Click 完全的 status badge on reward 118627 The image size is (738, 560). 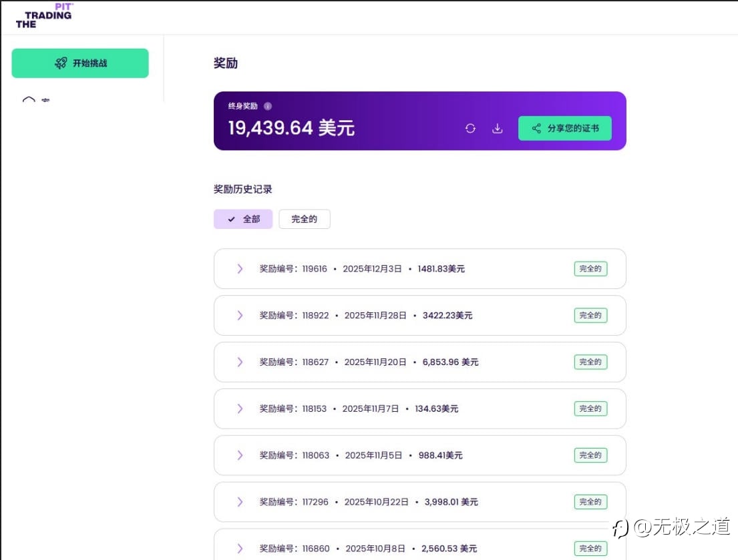pyautogui.click(x=590, y=362)
